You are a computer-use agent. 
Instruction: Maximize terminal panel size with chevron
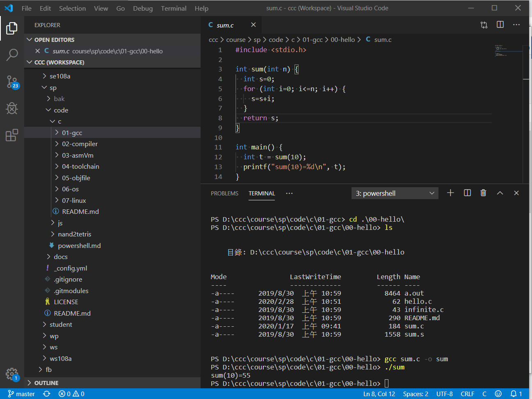[500, 193]
